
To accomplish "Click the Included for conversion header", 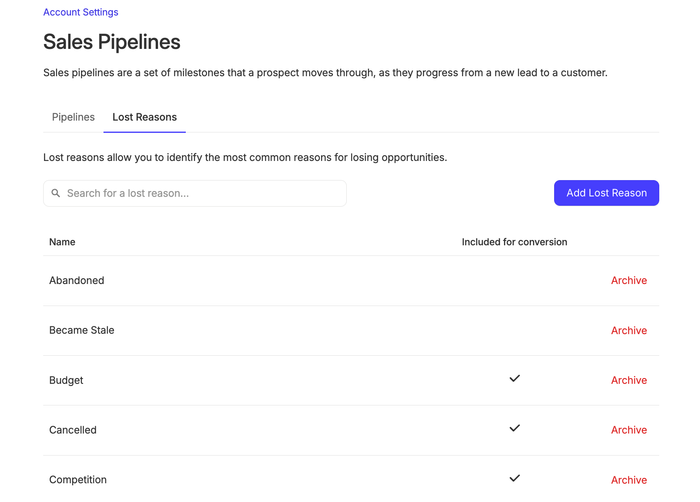I will pos(514,242).
